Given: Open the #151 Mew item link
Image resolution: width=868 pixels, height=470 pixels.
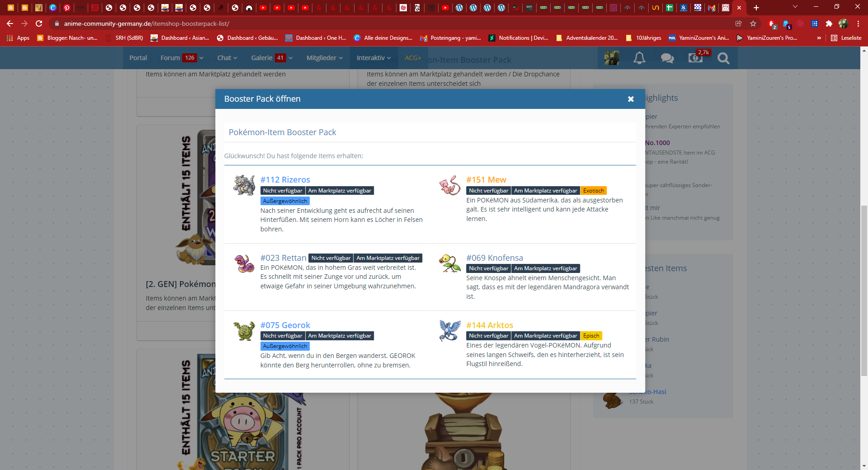Looking at the screenshot, I should 486,180.
